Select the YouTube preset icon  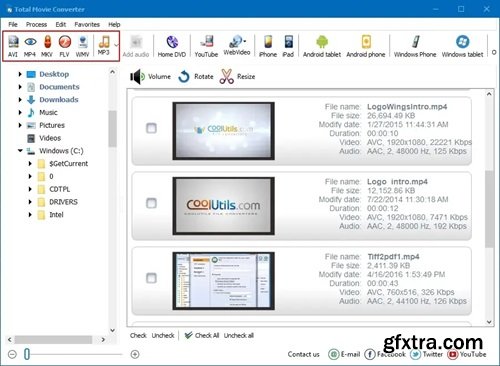pos(206,46)
